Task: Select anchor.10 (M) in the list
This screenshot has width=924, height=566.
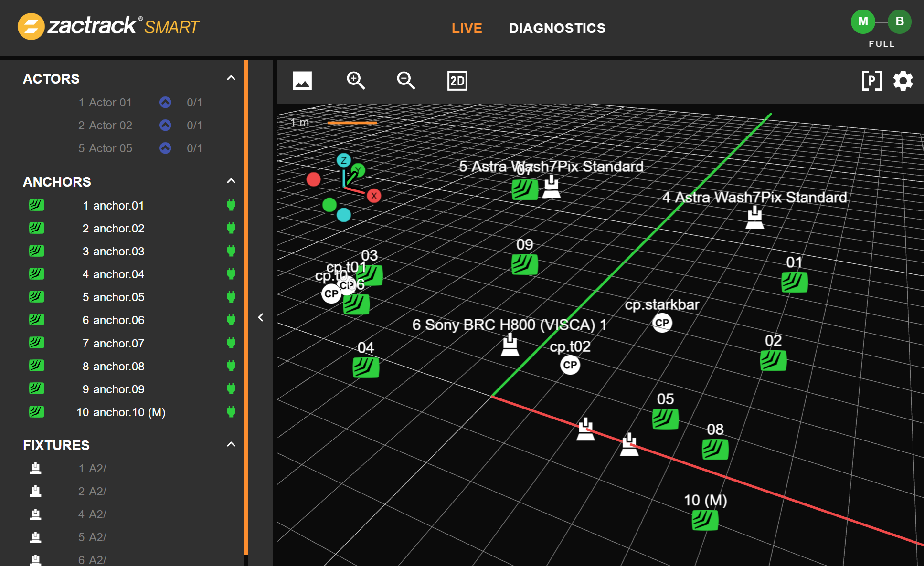Action: coord(121,412)
